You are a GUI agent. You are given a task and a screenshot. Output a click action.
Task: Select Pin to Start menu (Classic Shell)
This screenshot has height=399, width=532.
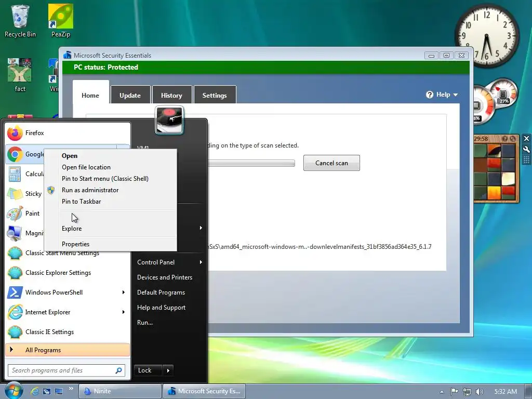click(111, 179)
